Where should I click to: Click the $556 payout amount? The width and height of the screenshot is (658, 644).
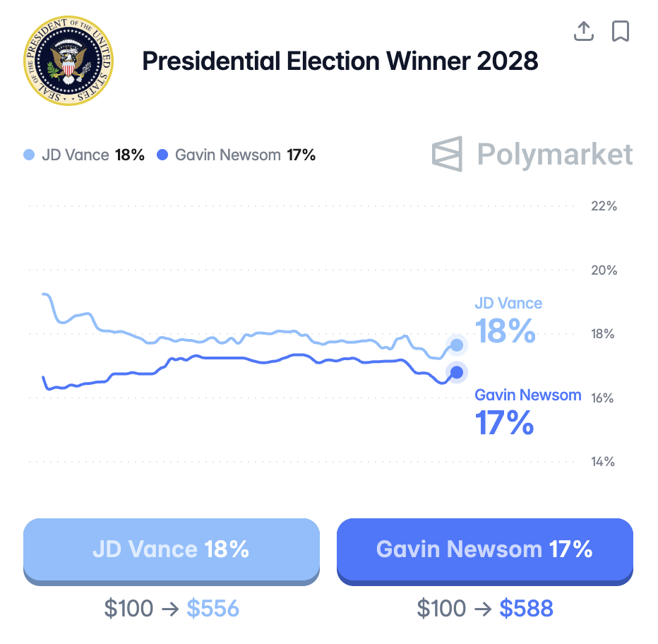pyautogui.click(x=213, y=608)
